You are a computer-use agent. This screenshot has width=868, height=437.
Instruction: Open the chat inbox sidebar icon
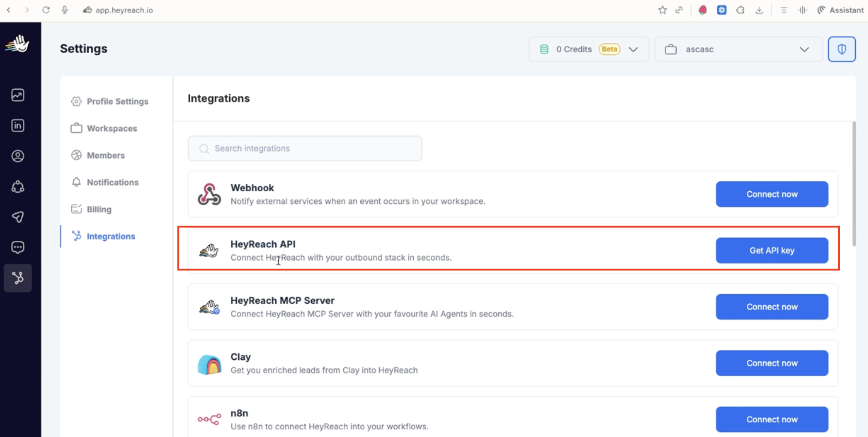click(x=18, y=247)
